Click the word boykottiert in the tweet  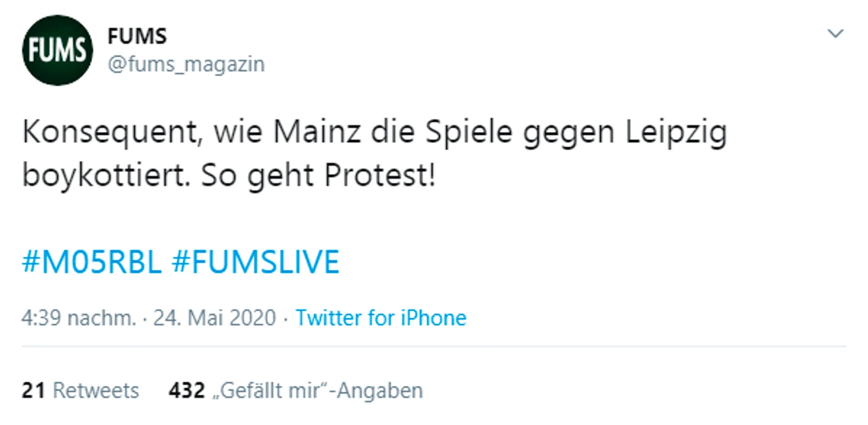pyautogui.click(x=100, y=177)
